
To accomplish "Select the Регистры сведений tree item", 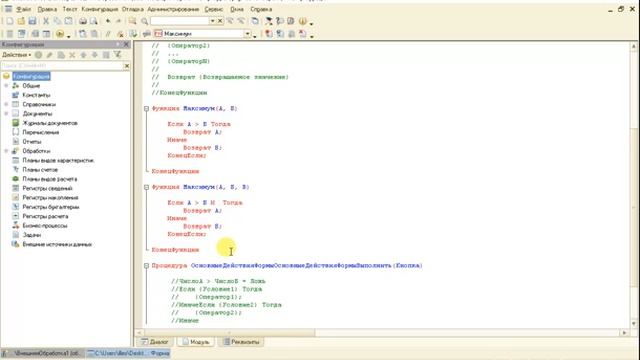I will (x=47, y=189).
